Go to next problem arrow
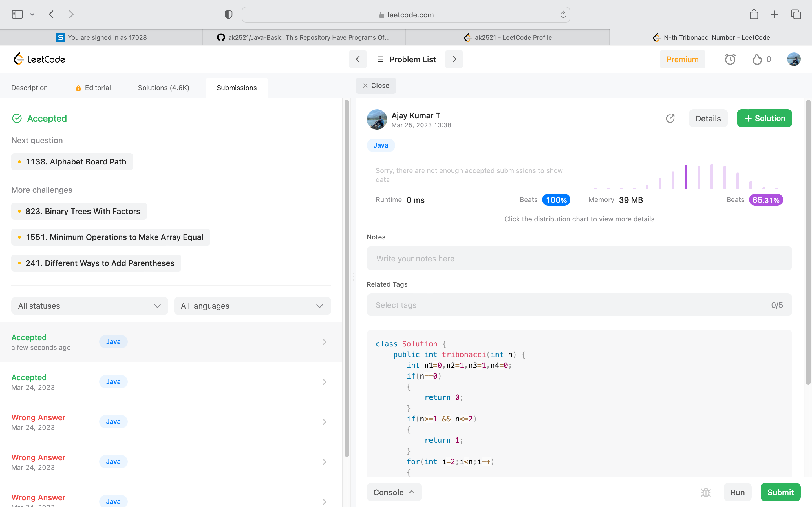This screenshot has width=812, height=507. pyautogui.click(x=454, y=59)
